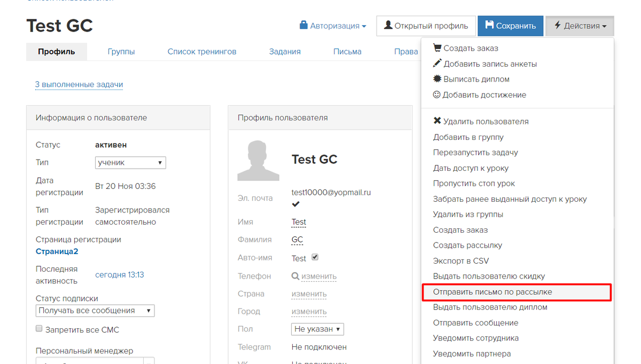
Task: Select Дать доступ к уроку
Action: tap(517, 168)
